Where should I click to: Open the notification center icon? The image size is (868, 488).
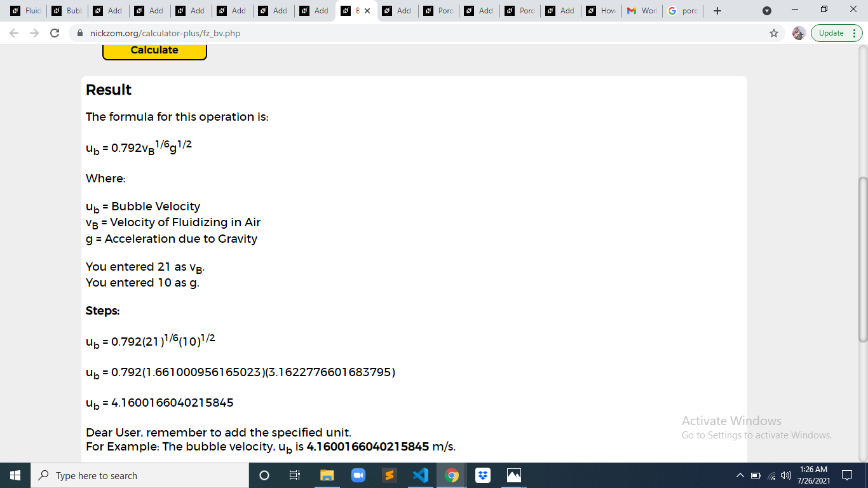tap(847, 475)
